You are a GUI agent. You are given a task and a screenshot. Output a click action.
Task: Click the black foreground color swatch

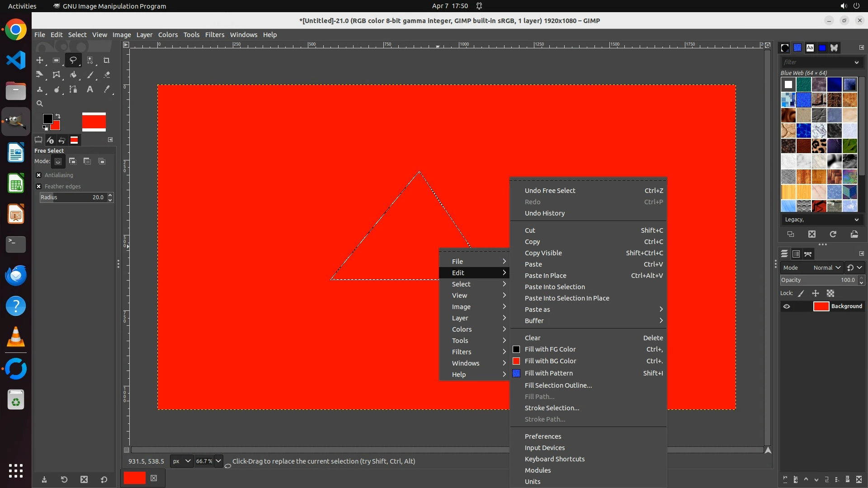point(47,118)
